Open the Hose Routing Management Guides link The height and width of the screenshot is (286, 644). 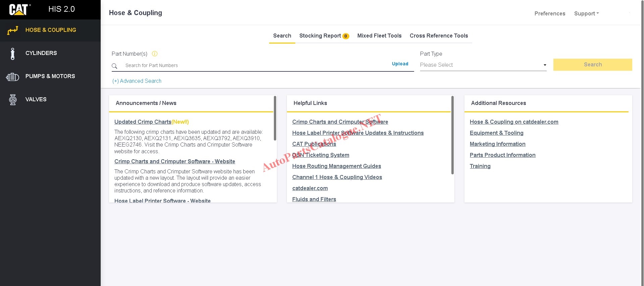337,166
